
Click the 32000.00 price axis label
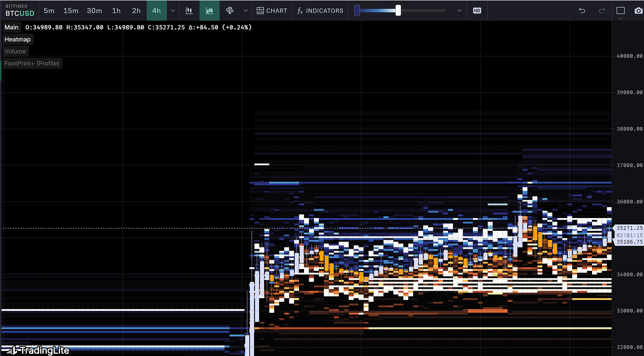click(x=629, y=347)
